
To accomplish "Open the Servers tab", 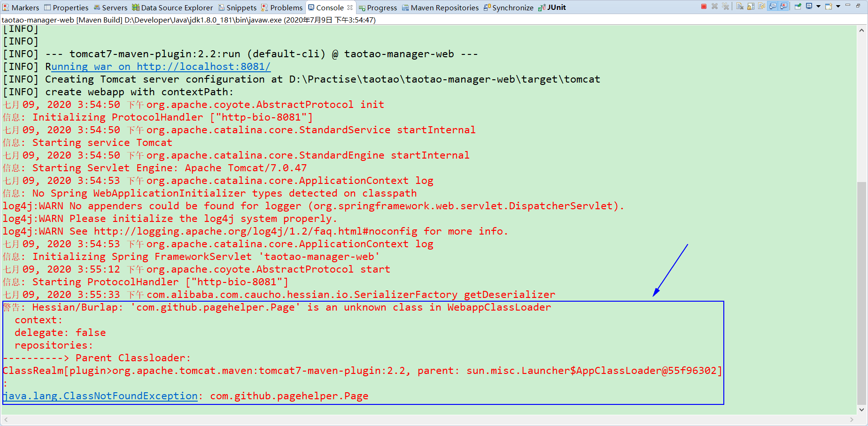I will 110,8.
